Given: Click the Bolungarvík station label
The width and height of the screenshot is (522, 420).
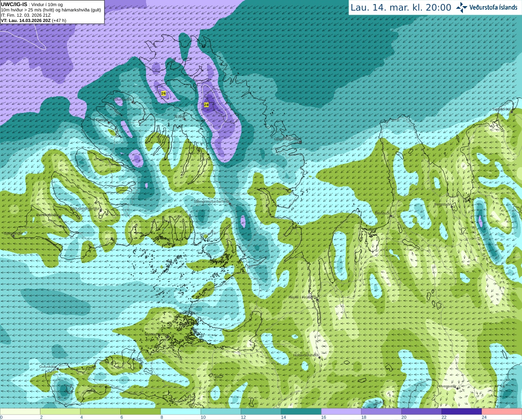Looking at the screenshot, I should tap(122, 99).
